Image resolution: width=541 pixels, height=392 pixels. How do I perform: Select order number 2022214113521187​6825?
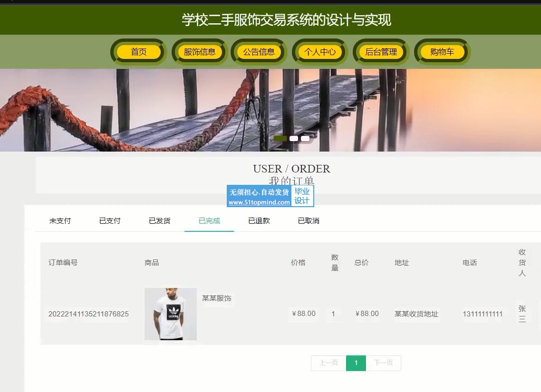[x=88, y=314]
